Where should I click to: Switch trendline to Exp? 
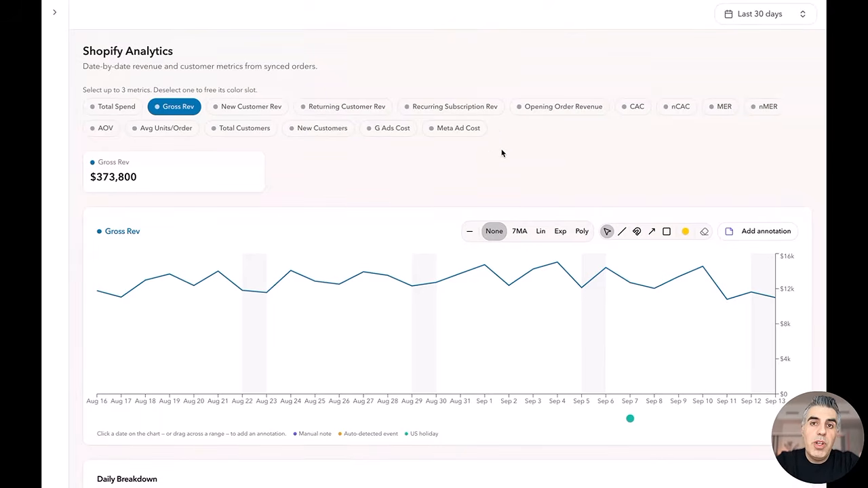(560, 231)
